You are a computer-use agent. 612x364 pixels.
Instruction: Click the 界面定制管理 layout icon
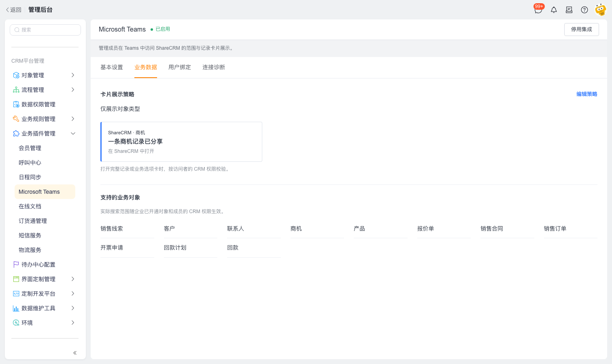[x=16, y=279]
